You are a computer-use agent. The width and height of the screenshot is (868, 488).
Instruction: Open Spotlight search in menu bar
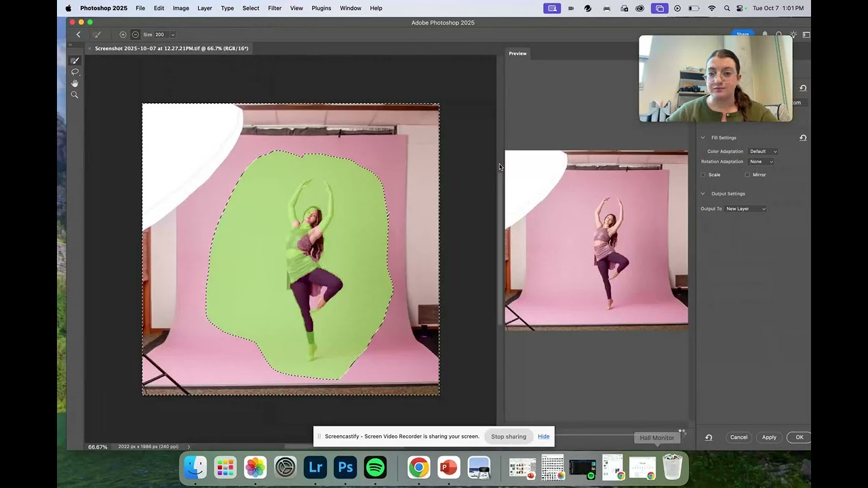(727, 8)
